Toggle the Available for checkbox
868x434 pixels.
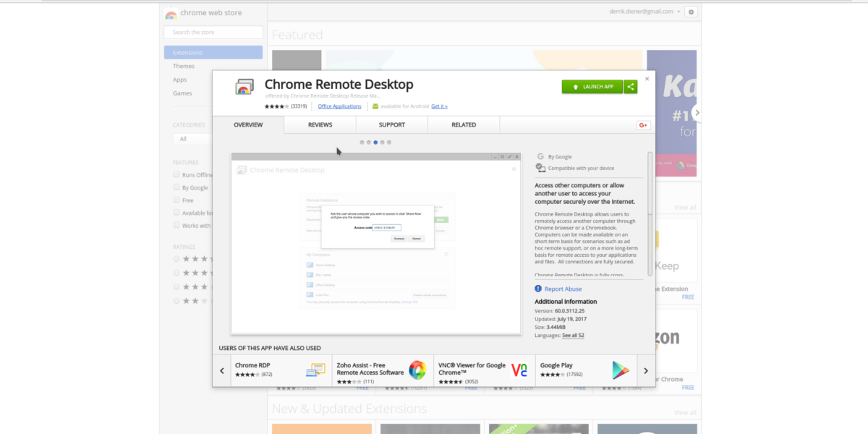pos(176,213)
